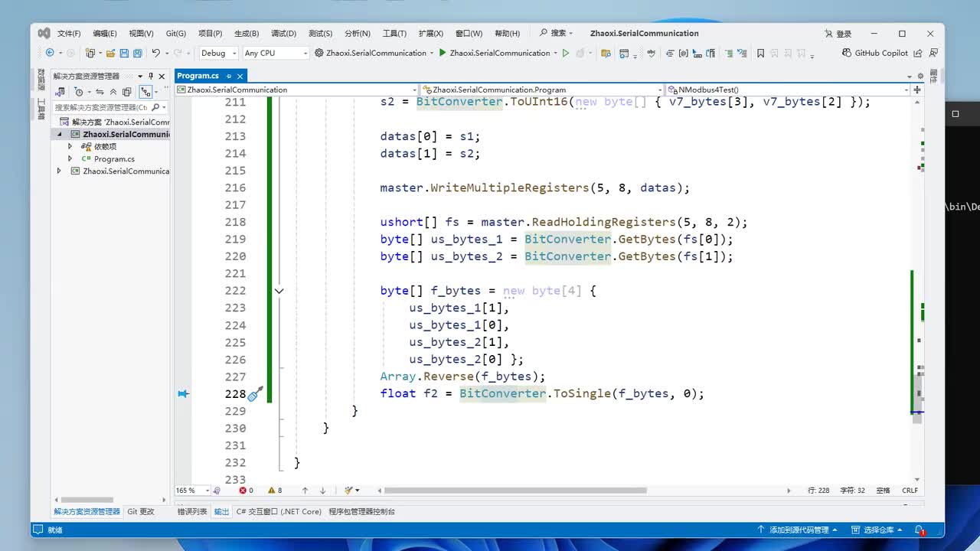Click the New Project toolbar icon

90,53
